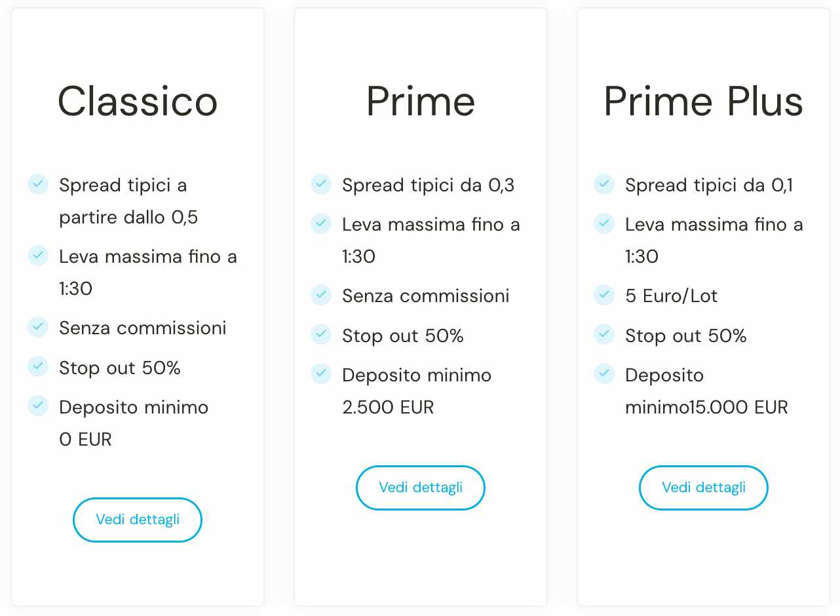The height and width of the screenshot is (616, 840).
Task: Select Vedi dettagli in Prime Plus card
Action: tap(704, 488)
